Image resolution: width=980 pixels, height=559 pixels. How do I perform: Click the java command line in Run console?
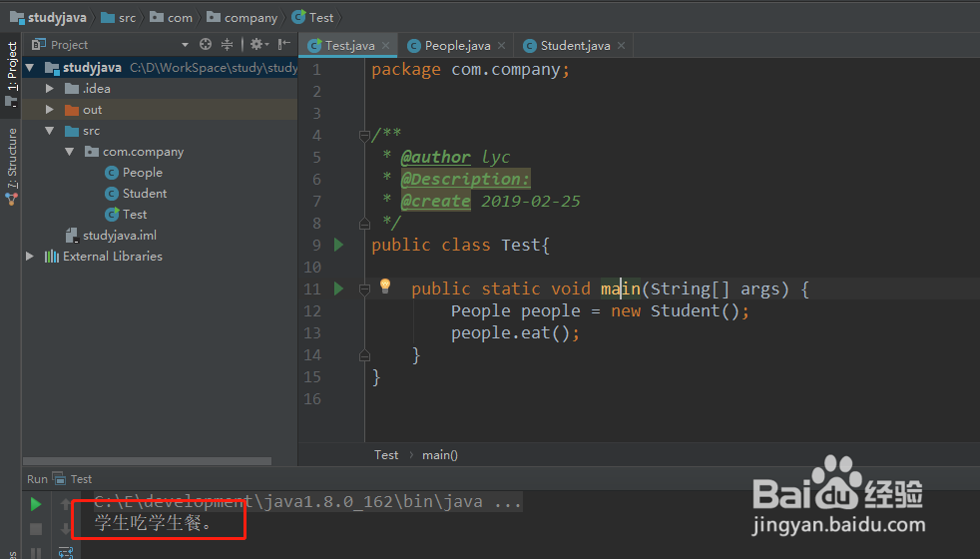click(307, 501)
